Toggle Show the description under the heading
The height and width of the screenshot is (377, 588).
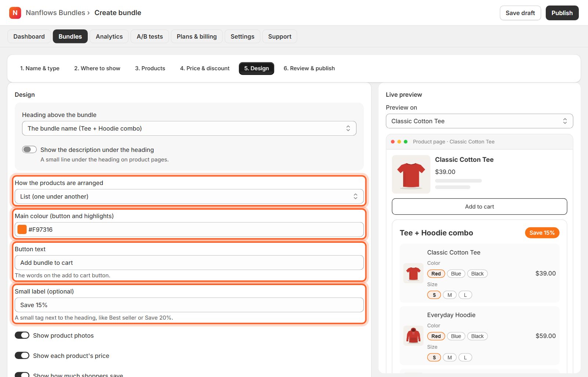[x=29, y=149]
